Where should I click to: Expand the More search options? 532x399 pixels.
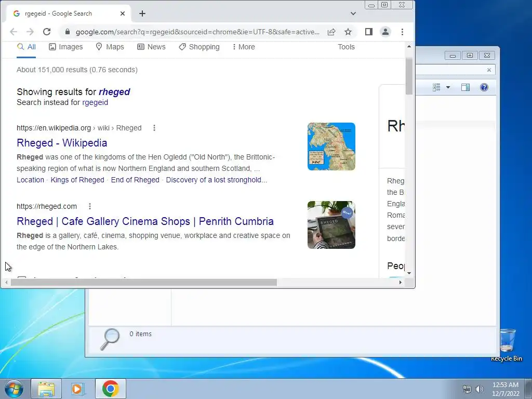coord(244,47)
